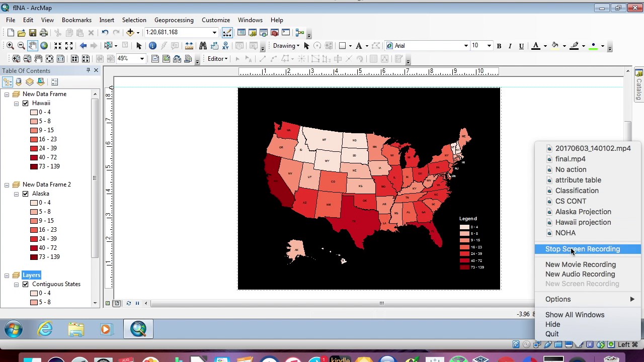The width and height of the screenshot is (644, 362).
Task: Switch to Data View button below the map
Action: tap(108, 303)
